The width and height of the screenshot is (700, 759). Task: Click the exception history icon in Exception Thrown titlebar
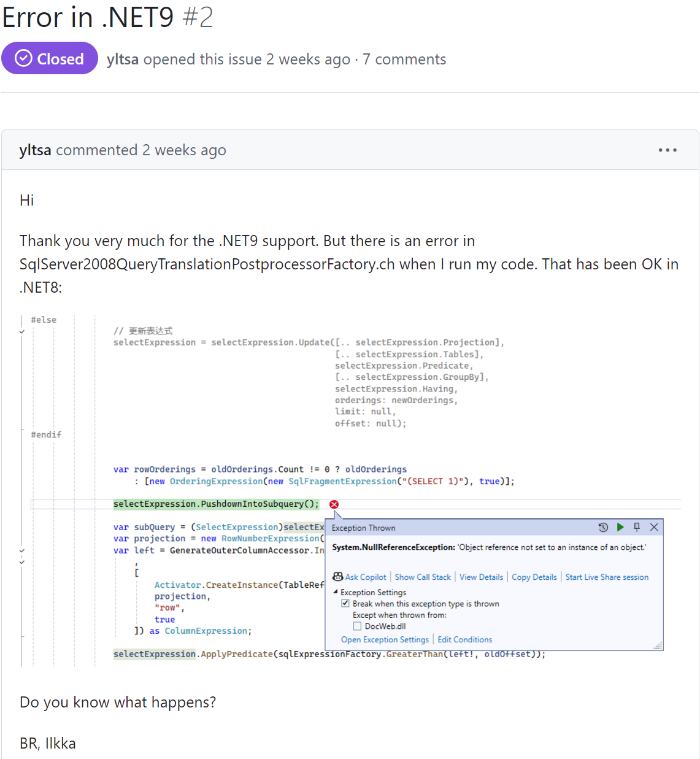[x=603, y=528]
